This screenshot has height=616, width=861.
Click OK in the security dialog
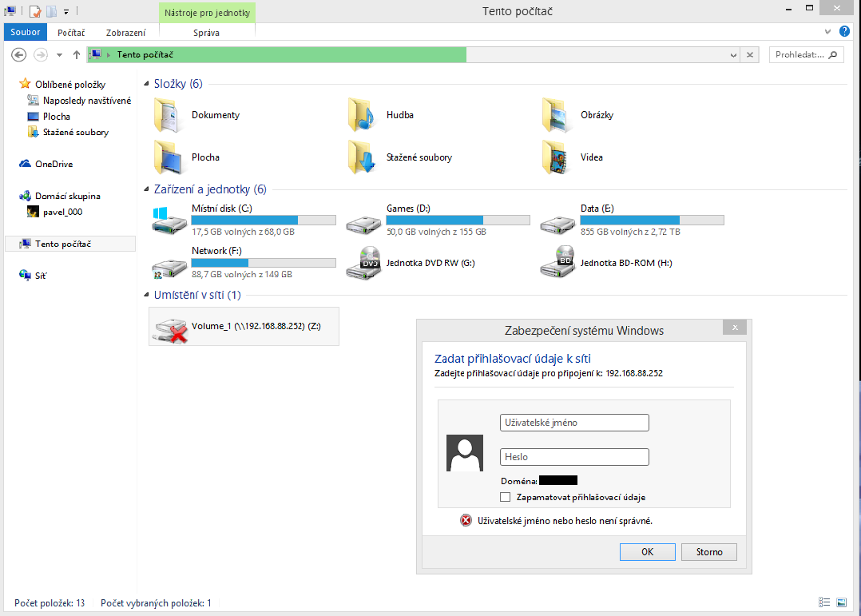coord(648,552)
